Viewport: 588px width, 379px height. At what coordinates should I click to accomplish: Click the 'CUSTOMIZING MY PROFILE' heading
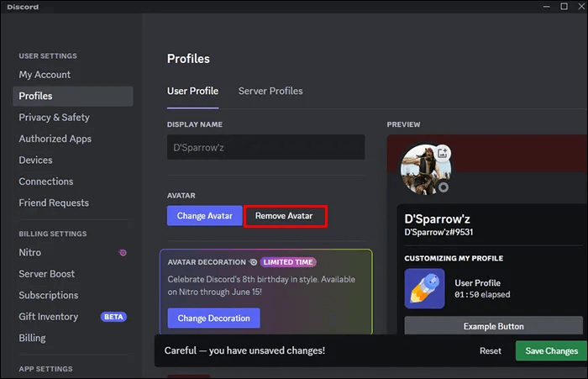pyautogui.click(x=454, y=258)
